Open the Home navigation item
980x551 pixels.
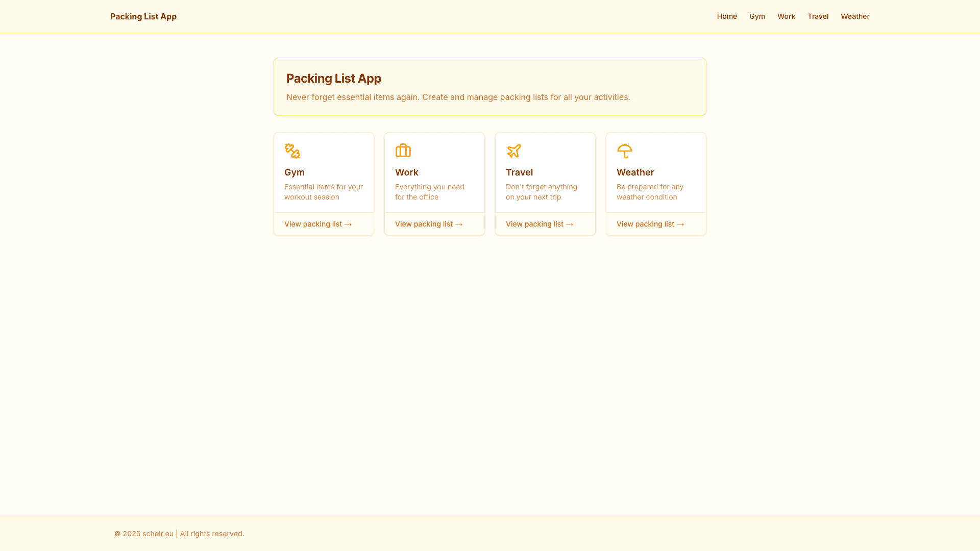tap(727, 16)
